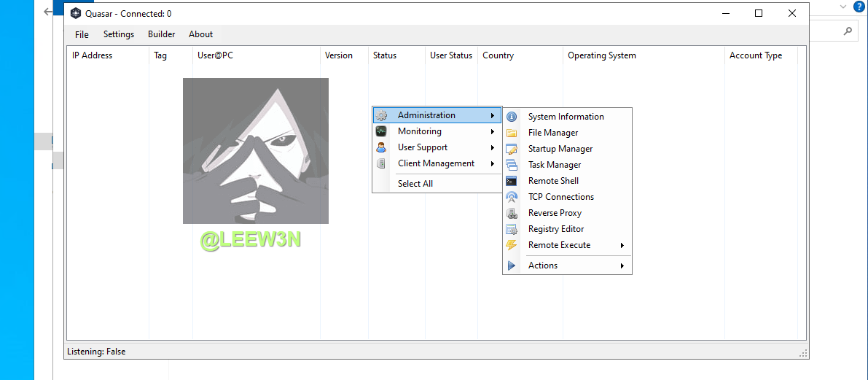
Task: Click the Registry Editor icon
Action: tap(512, 229)
